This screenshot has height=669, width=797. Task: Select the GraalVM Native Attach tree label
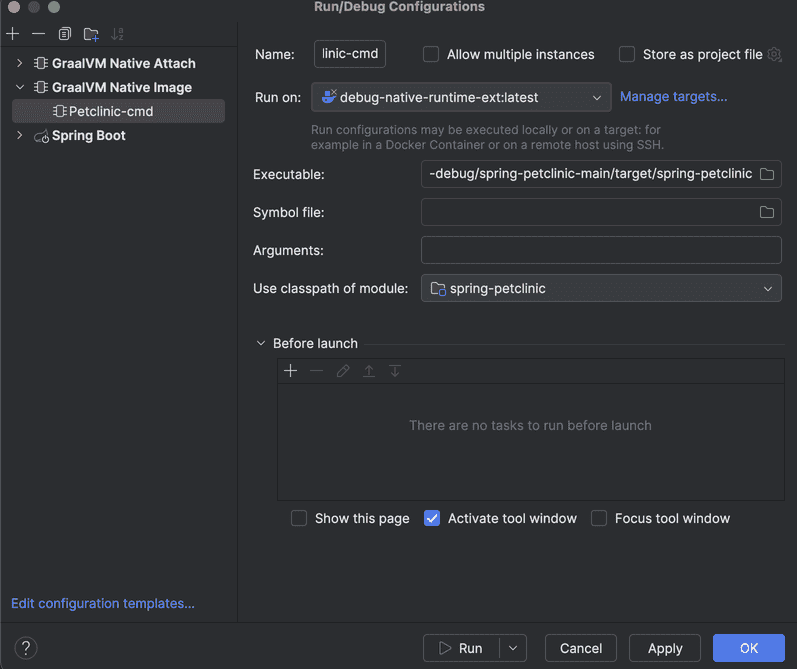coord(124,63)
